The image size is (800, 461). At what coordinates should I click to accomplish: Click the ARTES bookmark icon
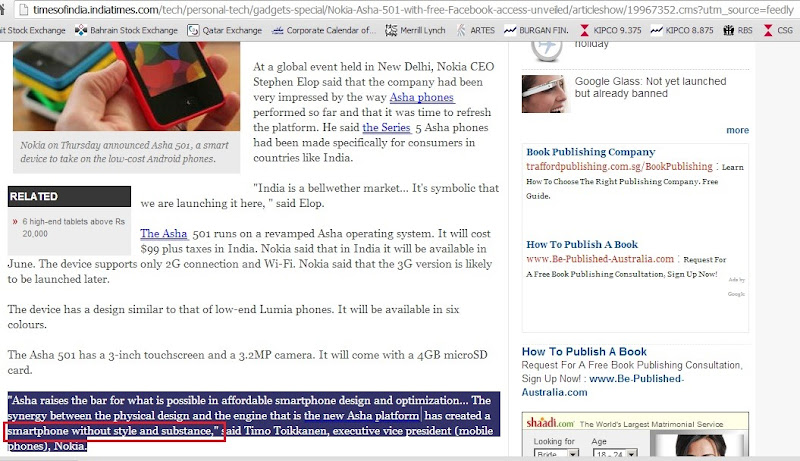461,31
